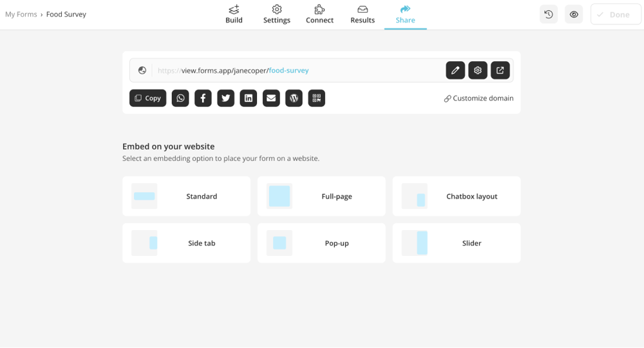Preview the form with eye icon
The height and width of the screenshot is (348, 644).
tap(574, 15)
